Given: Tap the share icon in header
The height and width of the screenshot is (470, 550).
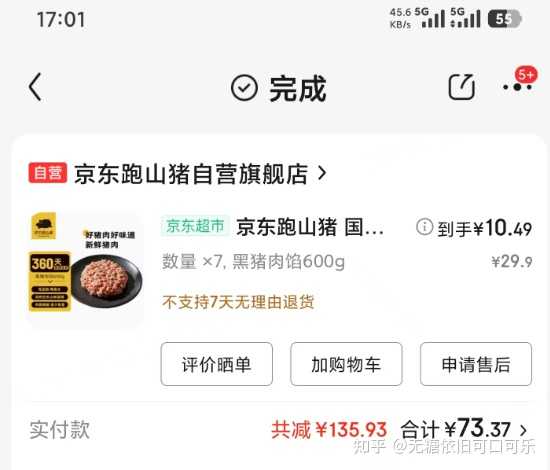Looking at the screenshot, I should point(462,87).
